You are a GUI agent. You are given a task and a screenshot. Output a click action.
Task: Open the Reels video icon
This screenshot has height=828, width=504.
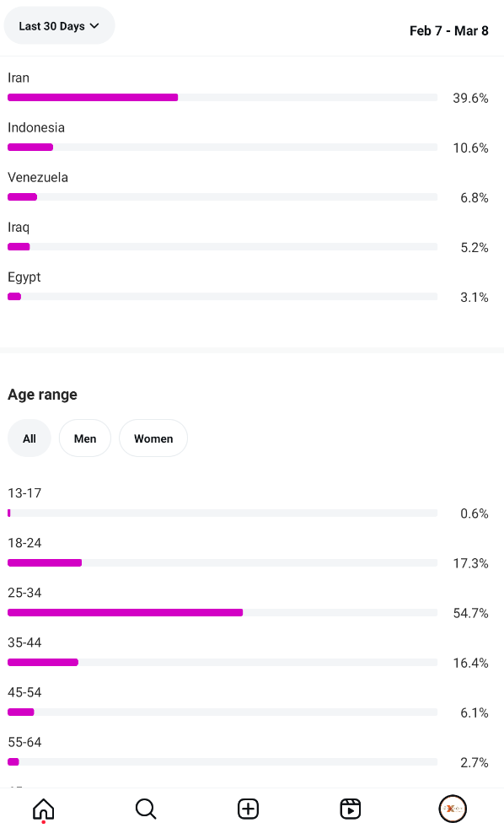351,809
